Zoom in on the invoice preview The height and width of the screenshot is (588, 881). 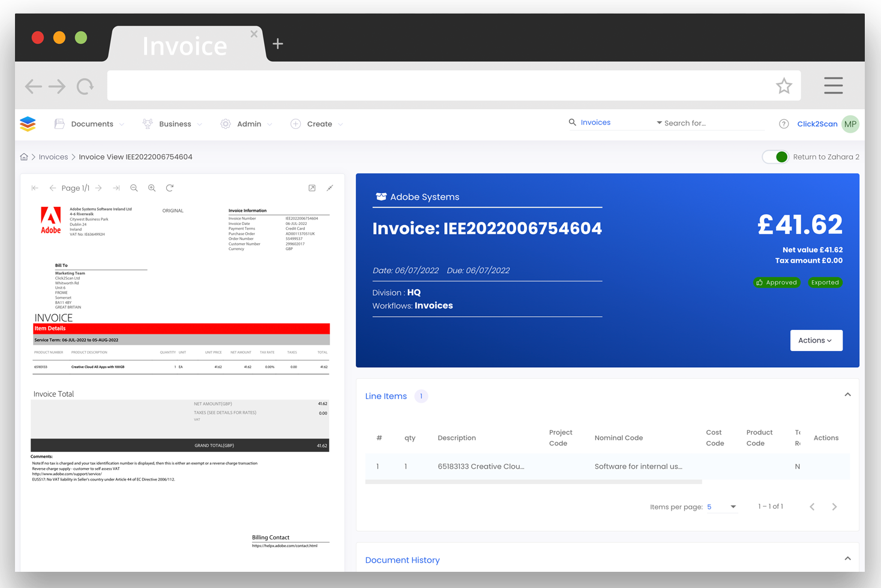[x=152, y=188]
